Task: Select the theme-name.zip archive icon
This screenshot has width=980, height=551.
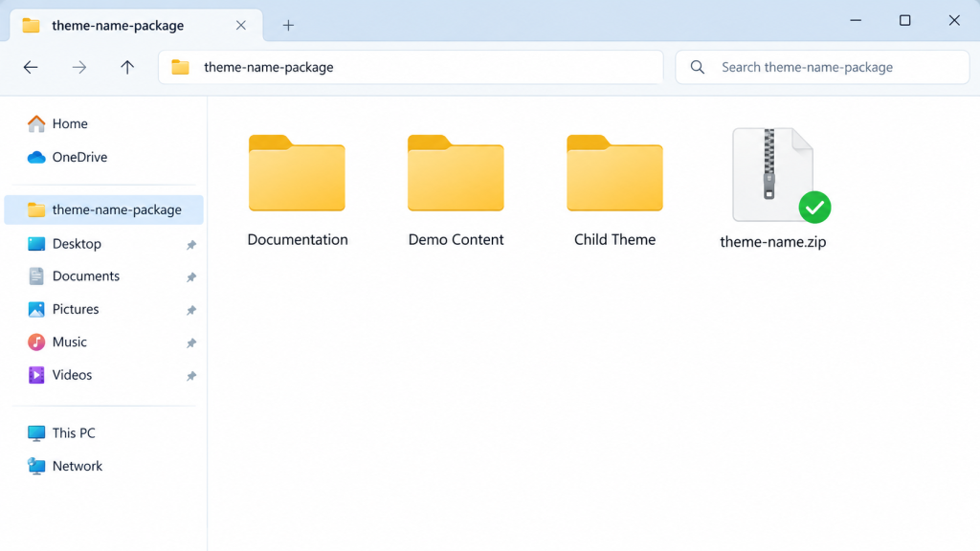Action: point(773,174)
